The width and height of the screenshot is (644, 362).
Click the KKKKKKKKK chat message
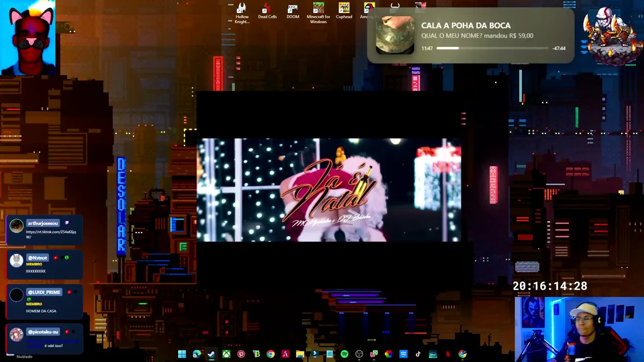coord(36,271)
